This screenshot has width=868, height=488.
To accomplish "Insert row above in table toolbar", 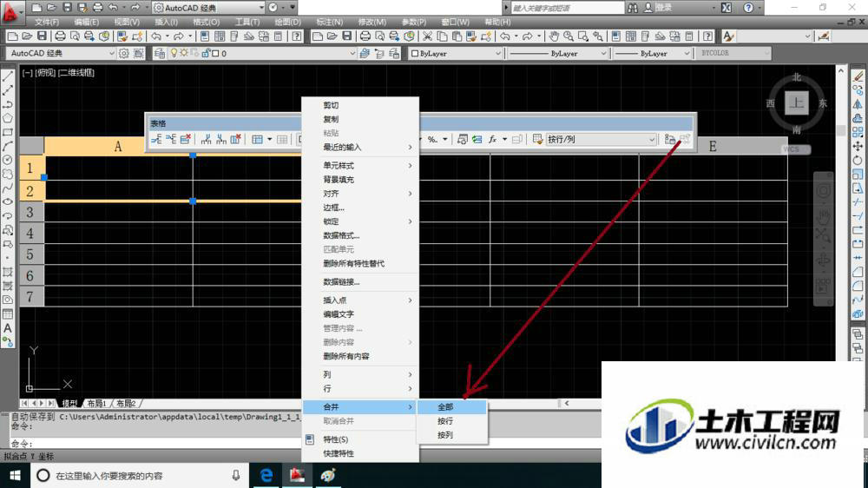I will pos(156,139).
